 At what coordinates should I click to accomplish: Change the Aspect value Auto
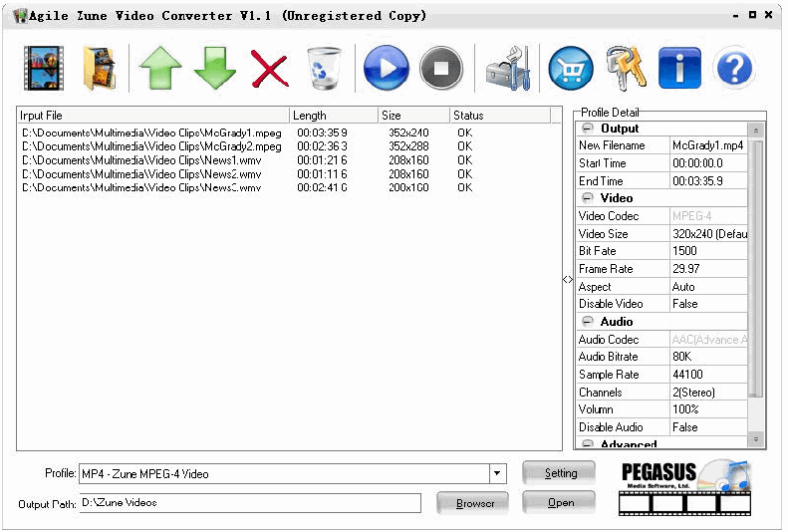pos(708,286)
